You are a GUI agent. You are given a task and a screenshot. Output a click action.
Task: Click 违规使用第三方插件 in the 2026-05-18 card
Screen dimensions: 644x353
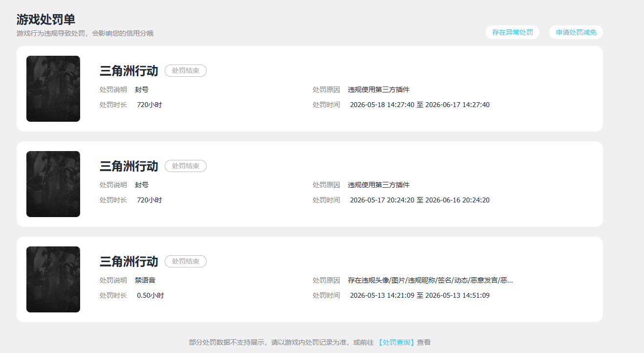[379, 89]
